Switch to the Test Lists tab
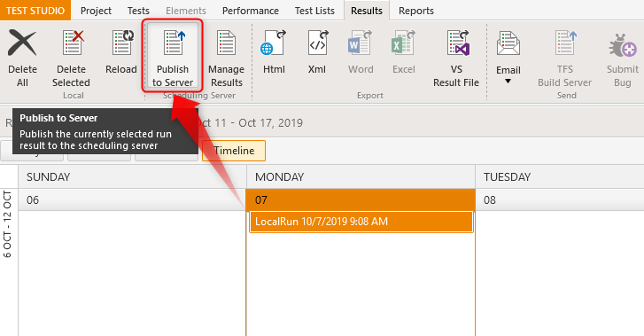 pyautogui.click(x=314, y=11)
